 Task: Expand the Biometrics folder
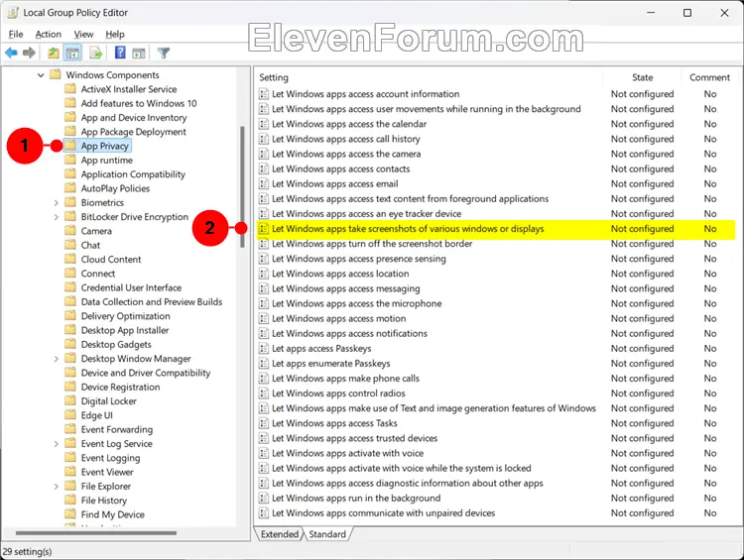(56, 203)
